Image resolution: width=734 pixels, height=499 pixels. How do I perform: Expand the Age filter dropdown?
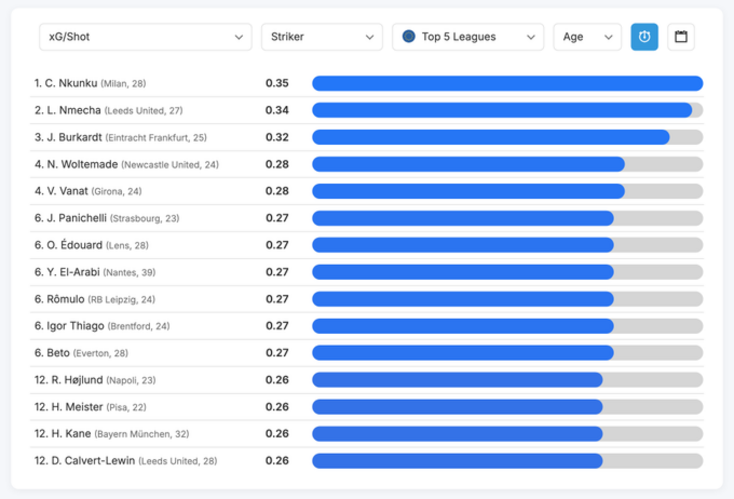click(587, 37)
